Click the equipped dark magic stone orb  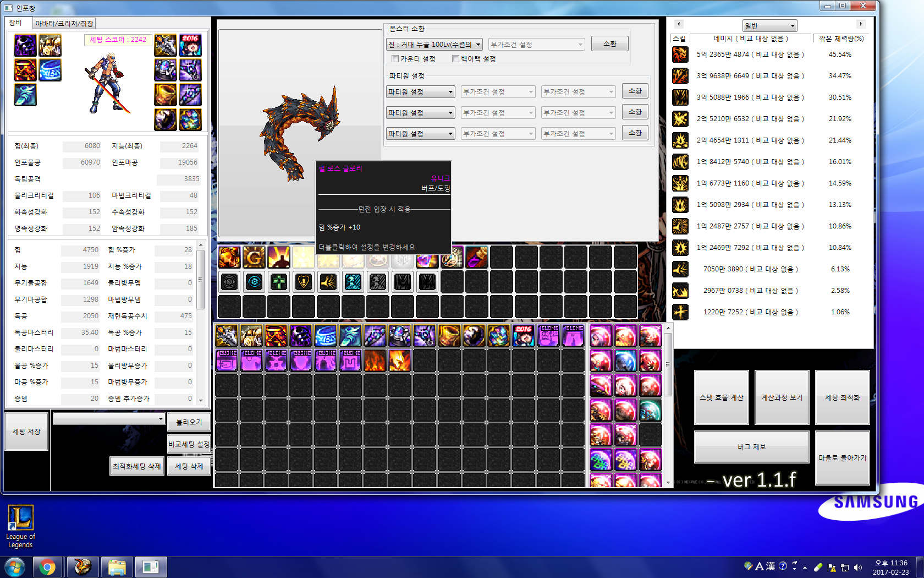[166, 119]
